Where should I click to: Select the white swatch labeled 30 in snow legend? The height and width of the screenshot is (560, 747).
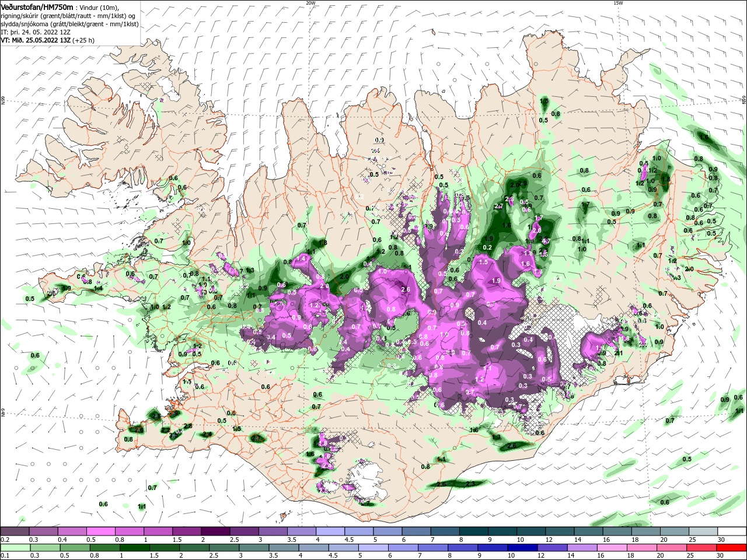pos(732,531)
